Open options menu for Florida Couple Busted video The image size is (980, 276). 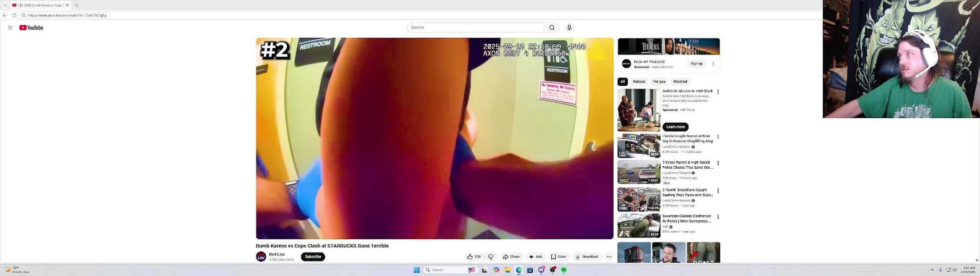[x=718, y=137]
